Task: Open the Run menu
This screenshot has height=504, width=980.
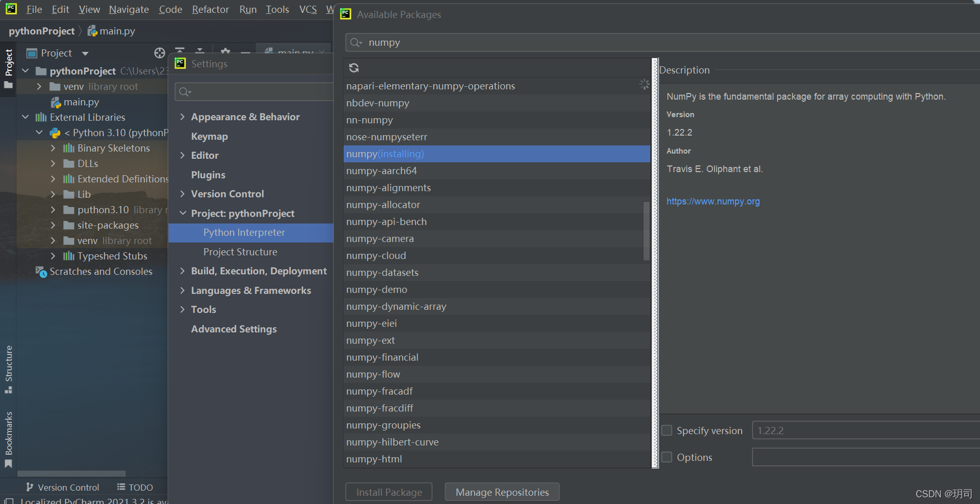Action: 248,9
